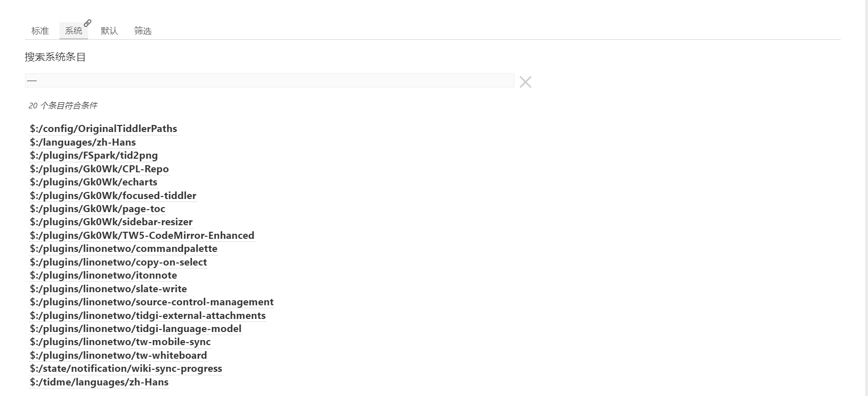The width and height of the screenshot is (868, 396).
Task: Open the wiki-sync-progress state tiddler link
Action: click(x=126, y=368)
